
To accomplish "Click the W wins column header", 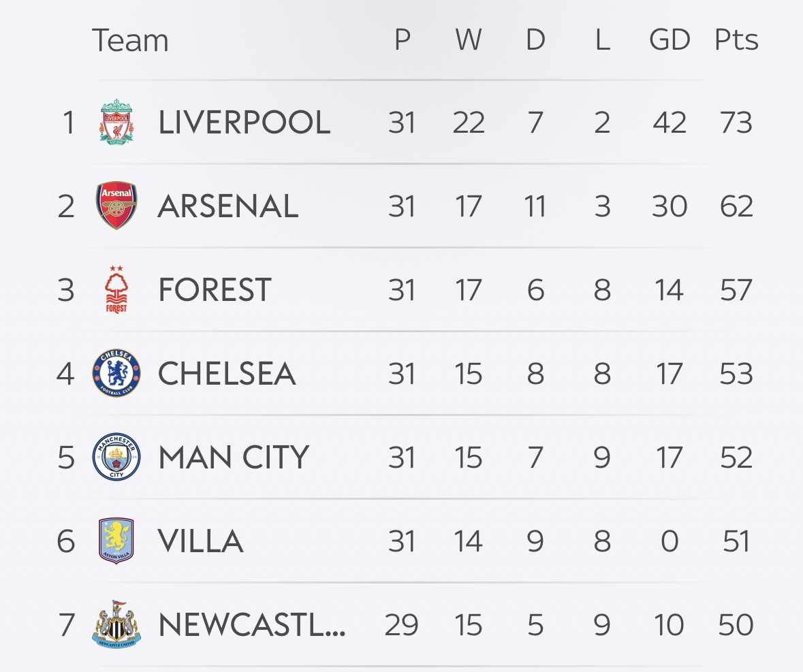I will pos(469,39).
